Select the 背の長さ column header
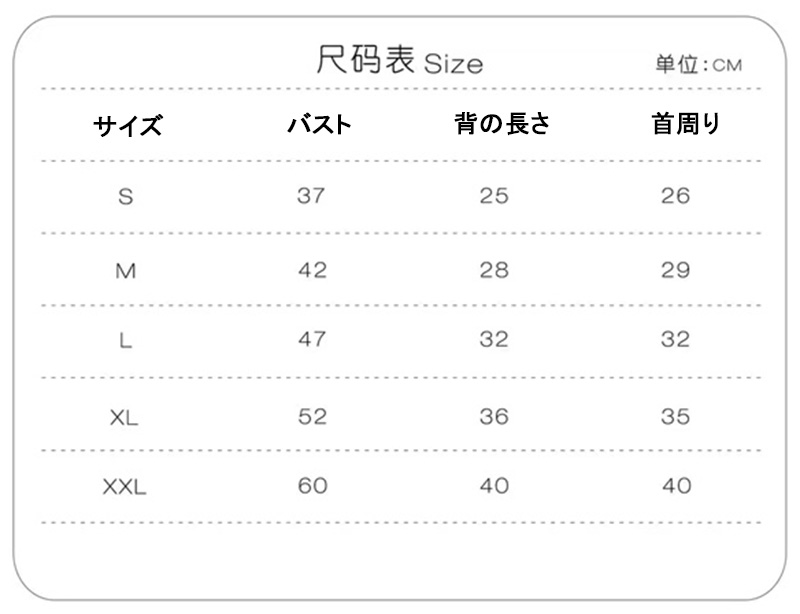The height and width of the screenshot is (614, 800). [503, 124]
